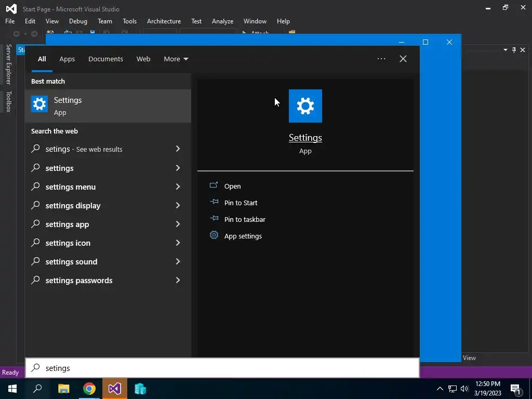Click the Server Explorer side tab
Screen dimensions: 532x399
point(8,64)
